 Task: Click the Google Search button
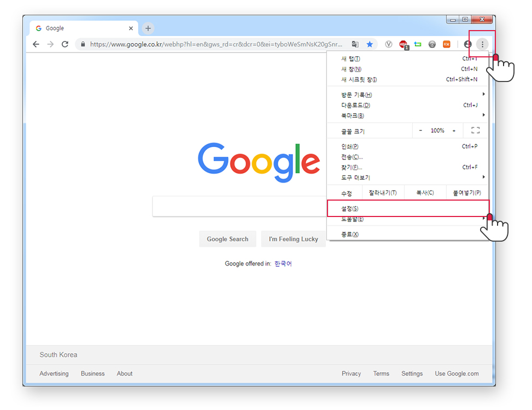pyautogui.click(x=227, y=239)
